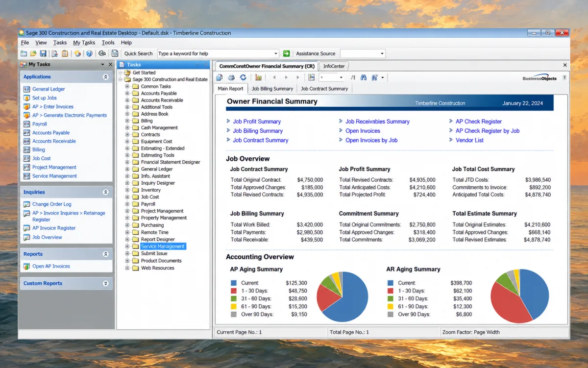Viewport: 588px width, 368px height.
Task: Open the My Tasks pane dropdown arrow
Action: click(x=103, y=64)
